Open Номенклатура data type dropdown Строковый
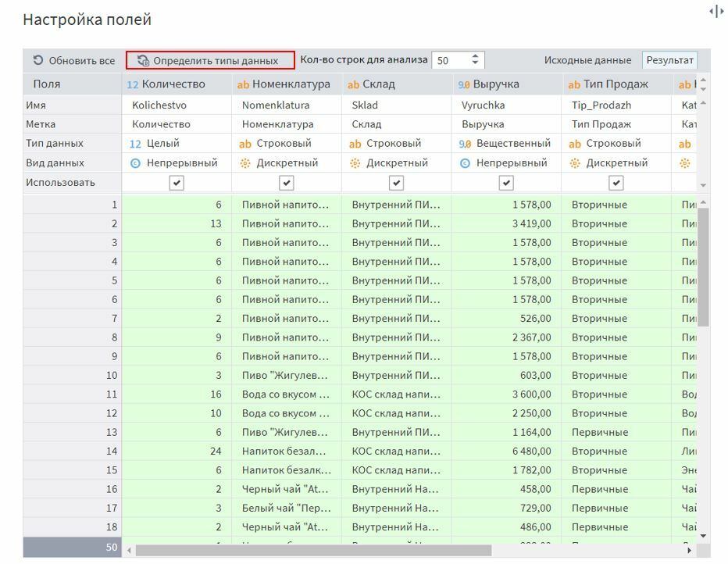 287,144
